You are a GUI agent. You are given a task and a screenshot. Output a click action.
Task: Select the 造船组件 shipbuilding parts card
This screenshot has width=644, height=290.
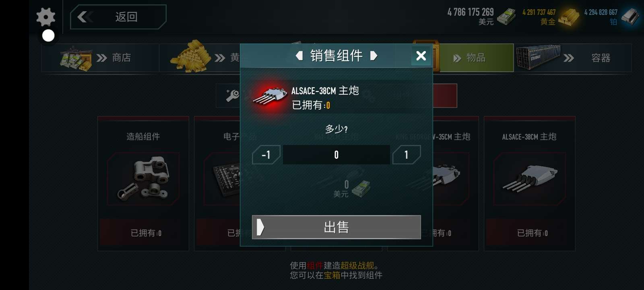pos(143,184)
